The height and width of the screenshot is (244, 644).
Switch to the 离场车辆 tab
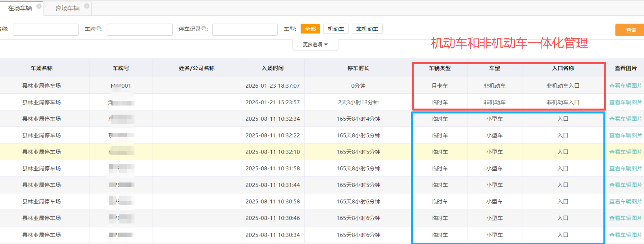[67, 8]
